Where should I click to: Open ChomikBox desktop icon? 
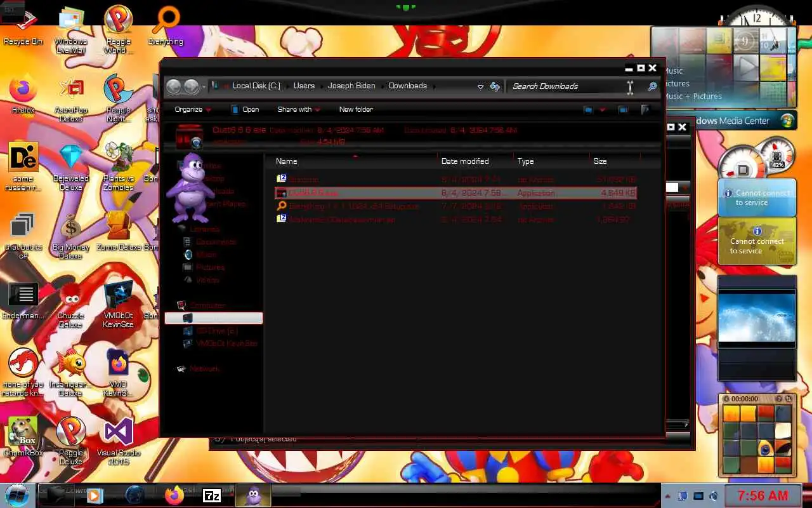(23, 437)
